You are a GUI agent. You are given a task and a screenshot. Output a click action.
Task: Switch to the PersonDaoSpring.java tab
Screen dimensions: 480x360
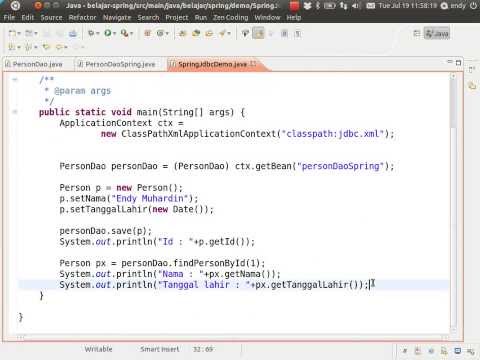pos(117,64)
